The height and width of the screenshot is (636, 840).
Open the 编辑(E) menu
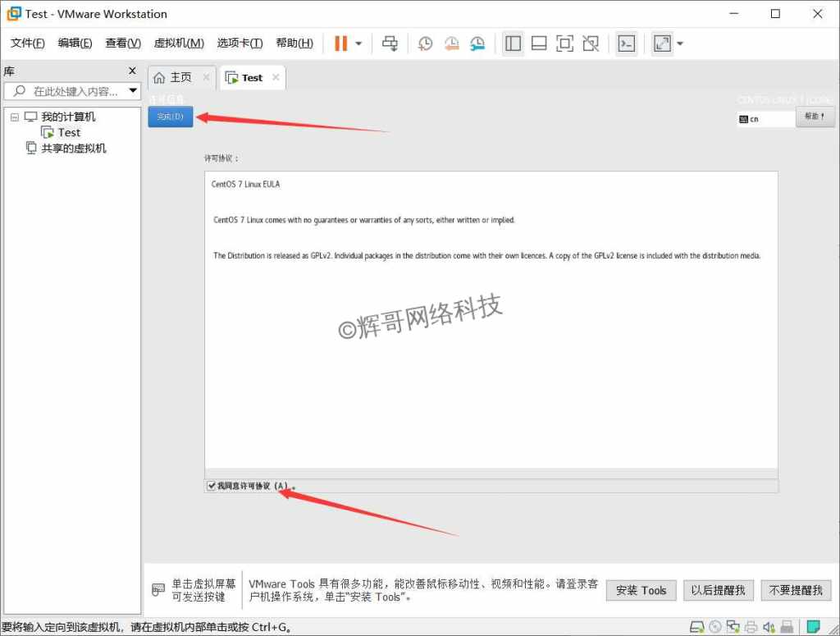click(x=75, y=43)
